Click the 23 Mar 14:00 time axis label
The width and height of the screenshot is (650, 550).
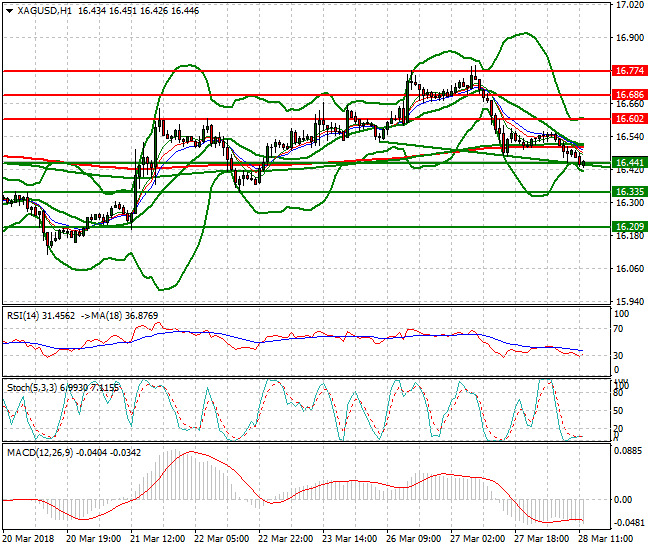pyautogui.click(x=350, y=539)
